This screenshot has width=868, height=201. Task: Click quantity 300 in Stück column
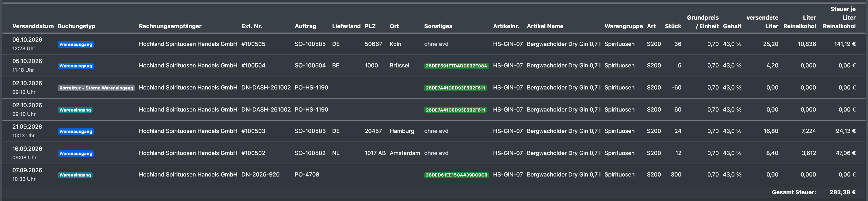676,175
